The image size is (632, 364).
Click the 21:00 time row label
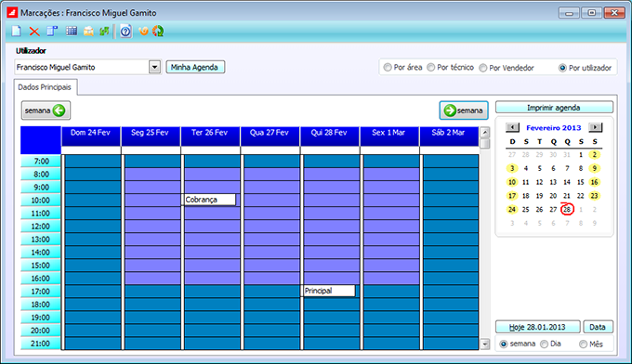pos(41,344)
